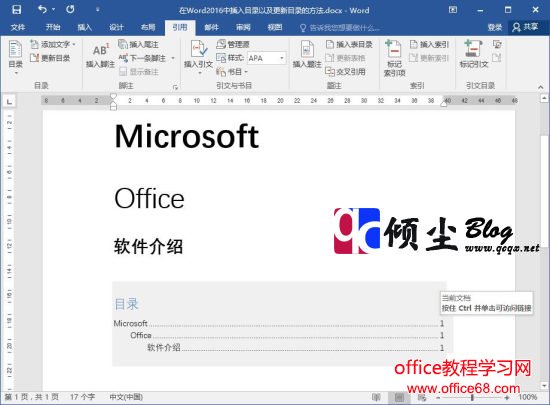Click the zoom slider handle
550x405 pixels.
point(472,397)
